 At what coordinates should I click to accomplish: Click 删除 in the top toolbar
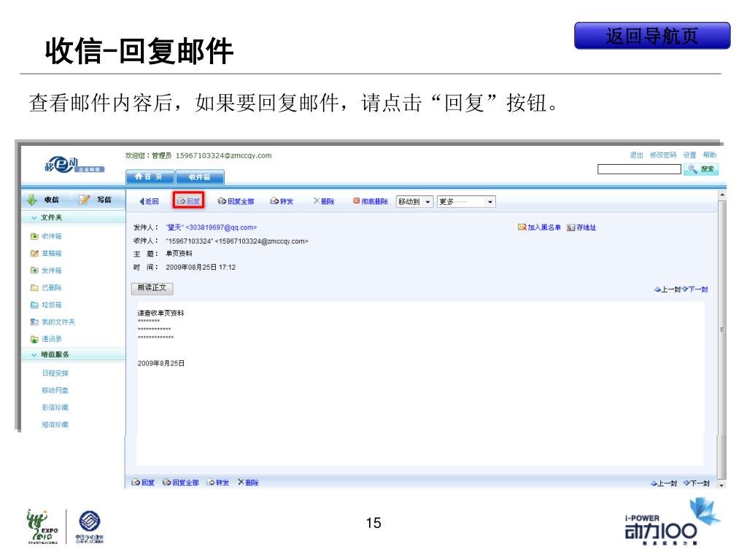[324, 201]
